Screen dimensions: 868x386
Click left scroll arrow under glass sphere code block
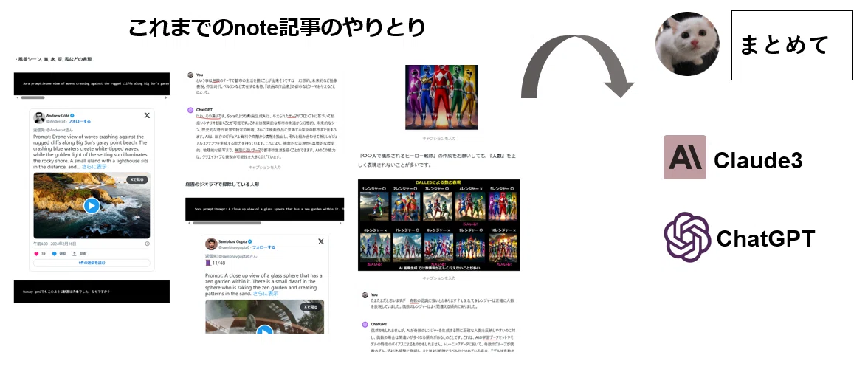(188, 223)
